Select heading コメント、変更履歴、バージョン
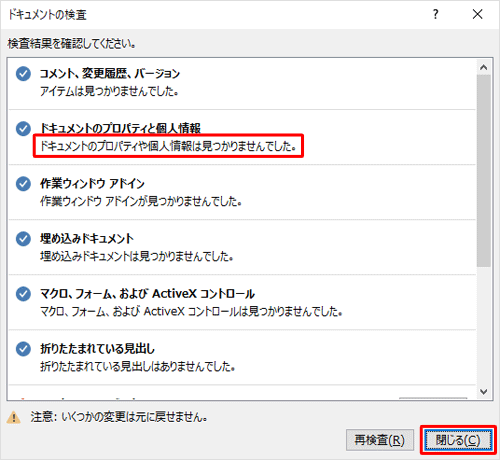The image size is (500, 460). point(110,73)
